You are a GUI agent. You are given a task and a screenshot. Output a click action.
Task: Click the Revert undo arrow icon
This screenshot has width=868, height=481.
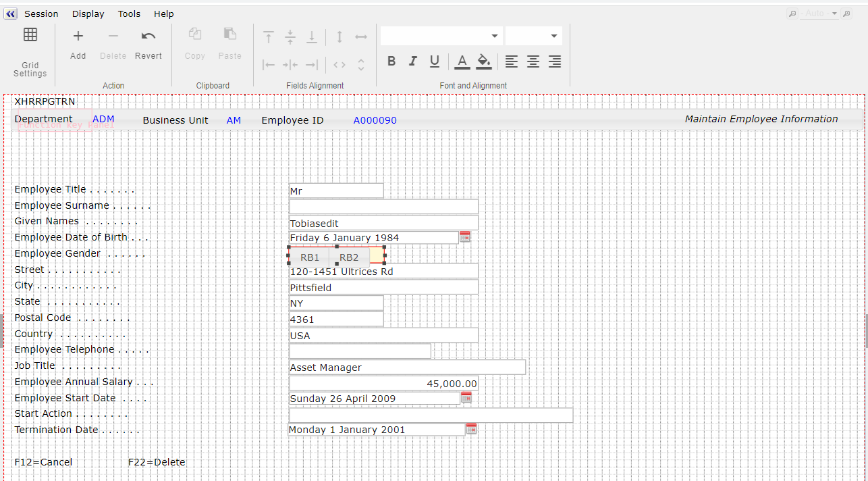pos(148,36)
